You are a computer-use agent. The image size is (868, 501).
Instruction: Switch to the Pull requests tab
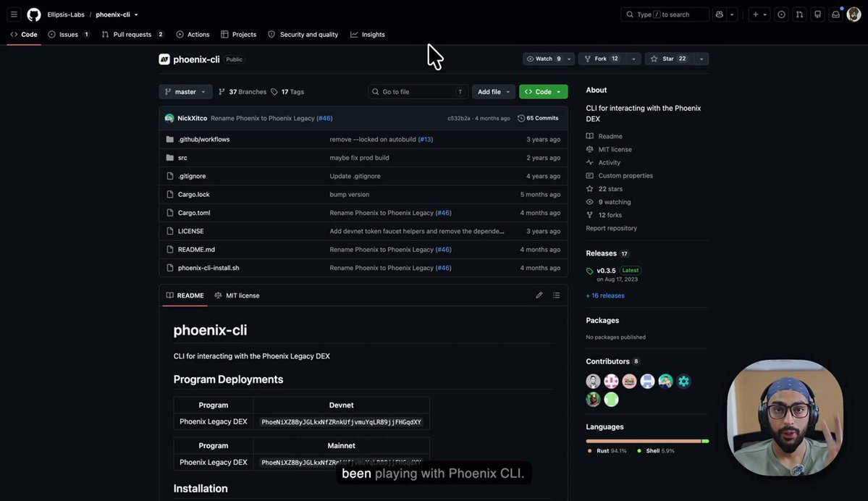(x=133, y=34)
